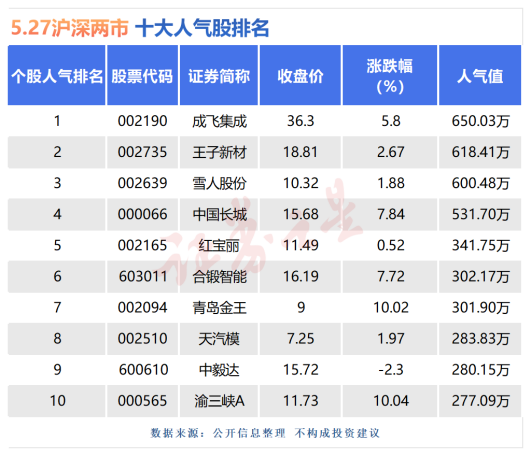Click the title 十大人气股排名
The height and width of the screenshot is (457, 531).
click(202, 28)
